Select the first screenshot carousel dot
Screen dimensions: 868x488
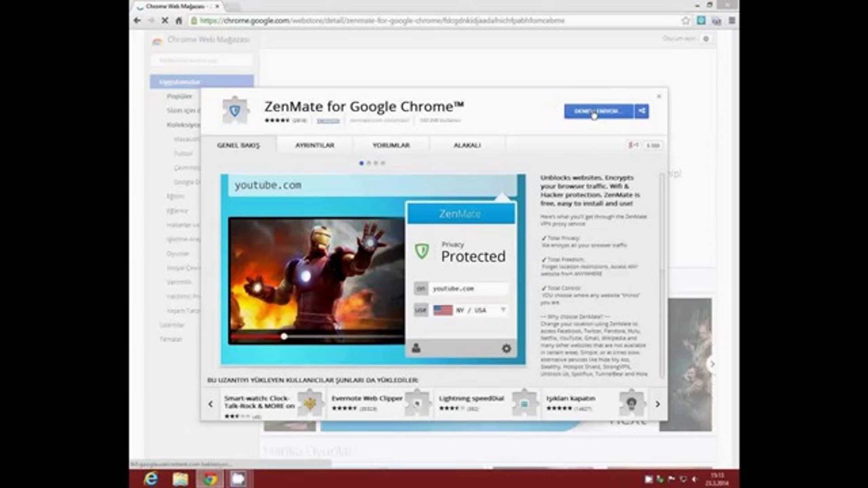(x=361, y=163)
